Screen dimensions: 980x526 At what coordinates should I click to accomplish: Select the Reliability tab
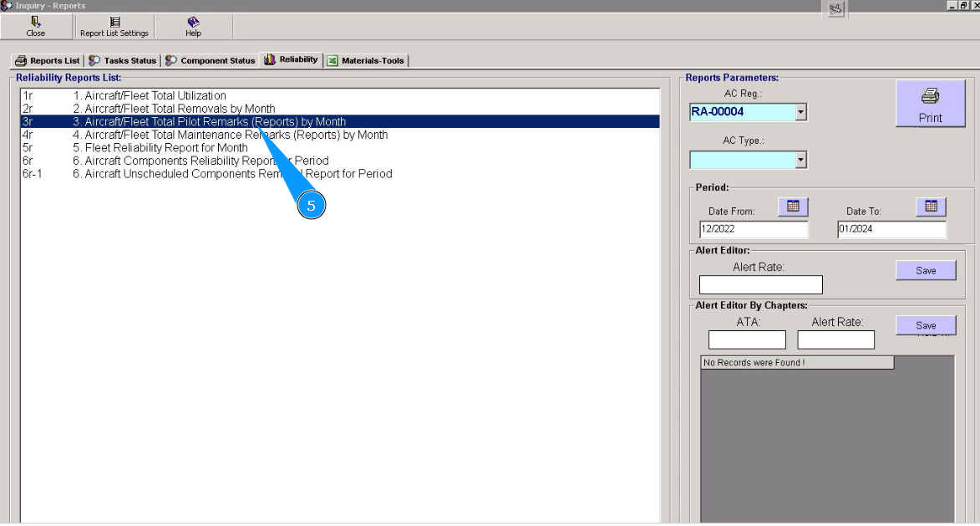[x=292, y=59]
